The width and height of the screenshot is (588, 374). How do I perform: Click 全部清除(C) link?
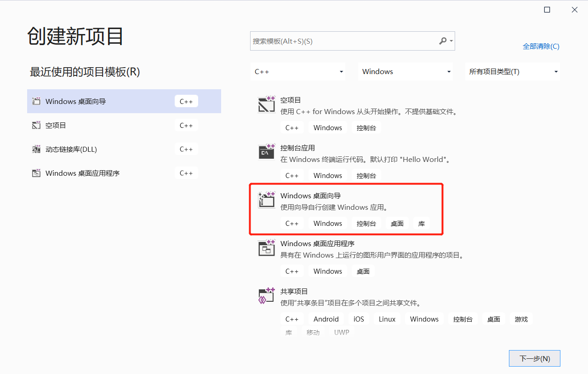pos(541,46)
